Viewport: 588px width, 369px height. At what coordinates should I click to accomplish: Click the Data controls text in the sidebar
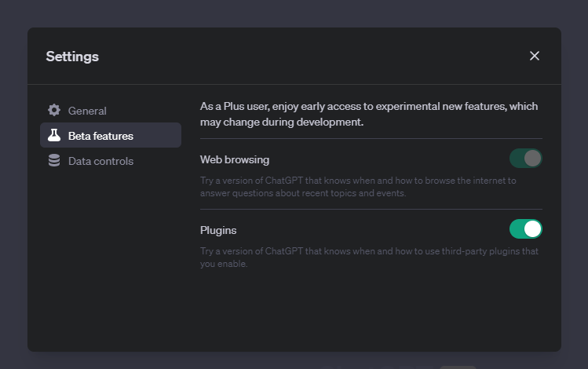coord(100,161)
